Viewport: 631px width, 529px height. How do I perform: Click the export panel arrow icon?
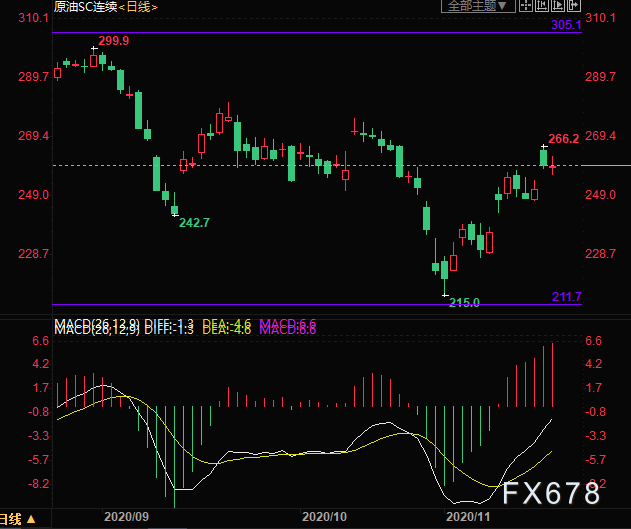(574, 6)
